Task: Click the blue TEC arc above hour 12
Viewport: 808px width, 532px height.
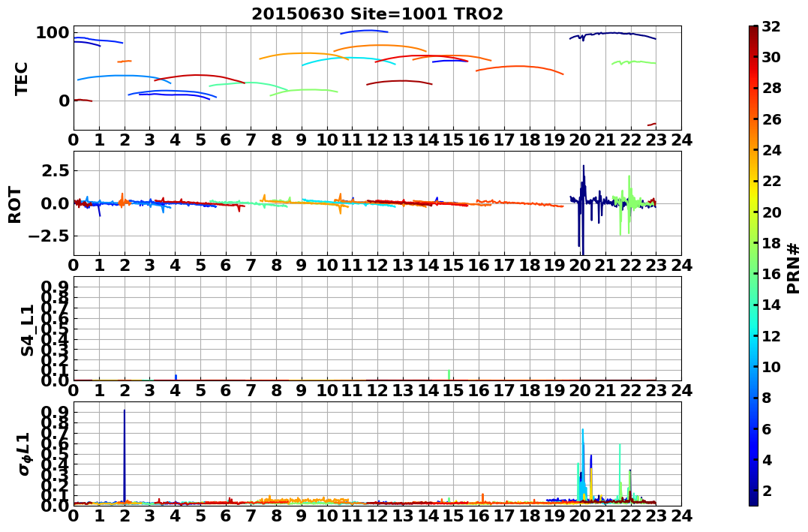Action: point(364,31)
